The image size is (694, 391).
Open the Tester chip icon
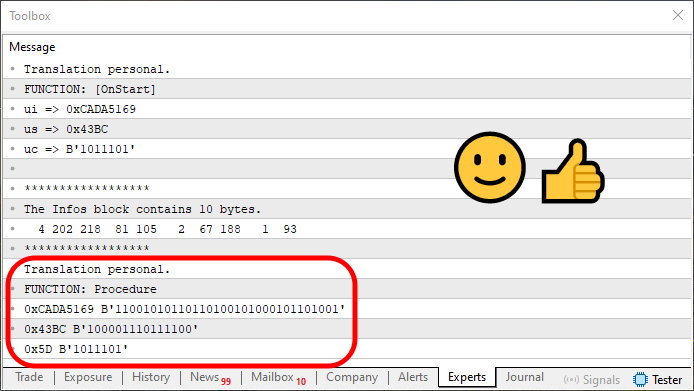coord(640,379)
